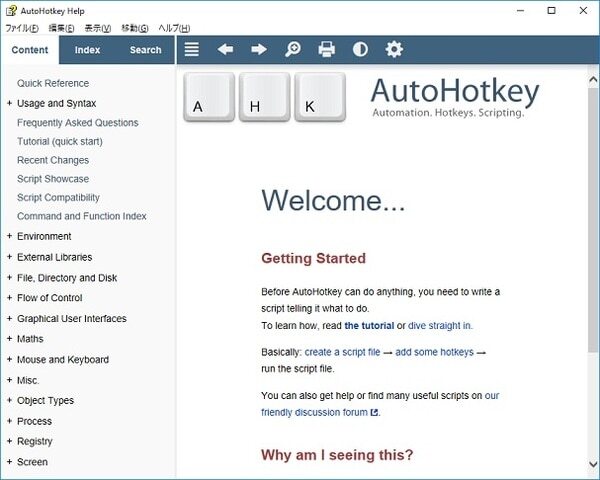Go forward with the right arrow icon
The width and height of the screenshot is (600, 480).
(x=259, y=49)
